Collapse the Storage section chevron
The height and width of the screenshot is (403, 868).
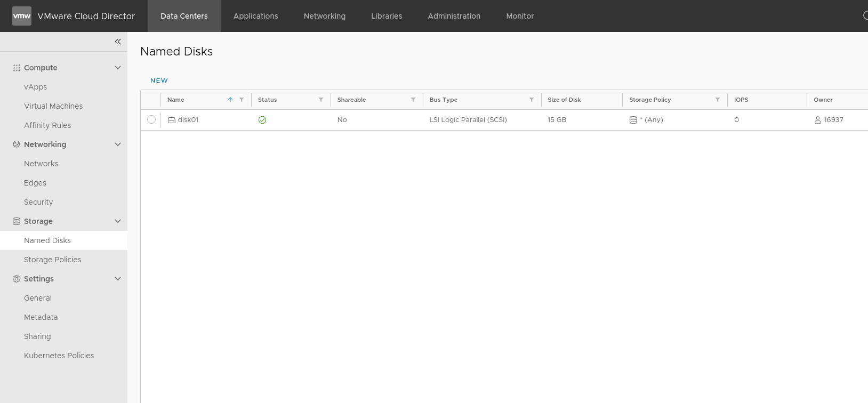(118, 221)
